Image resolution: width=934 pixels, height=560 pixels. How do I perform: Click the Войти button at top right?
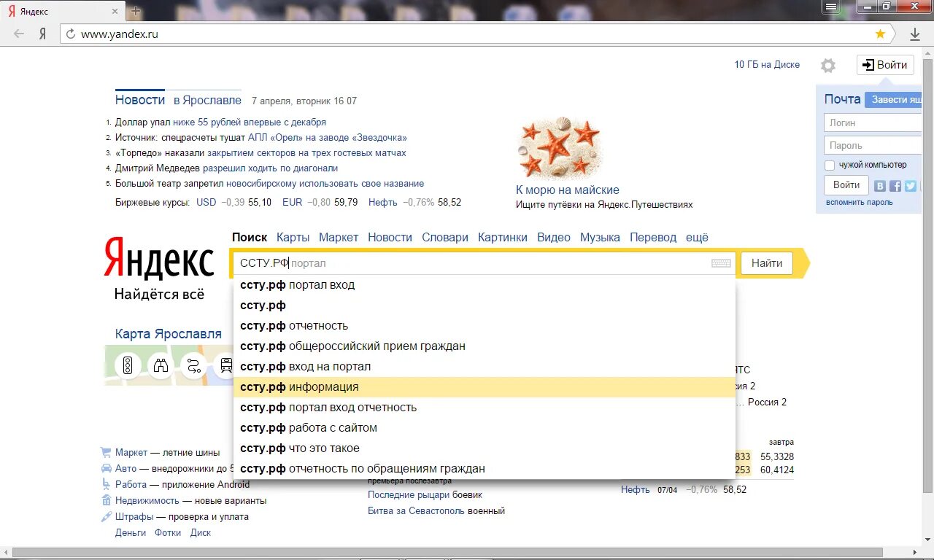tap(885, 65)
